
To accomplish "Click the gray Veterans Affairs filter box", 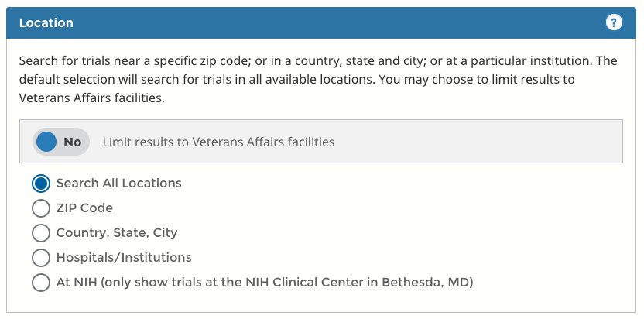I will tap(480, 142).
